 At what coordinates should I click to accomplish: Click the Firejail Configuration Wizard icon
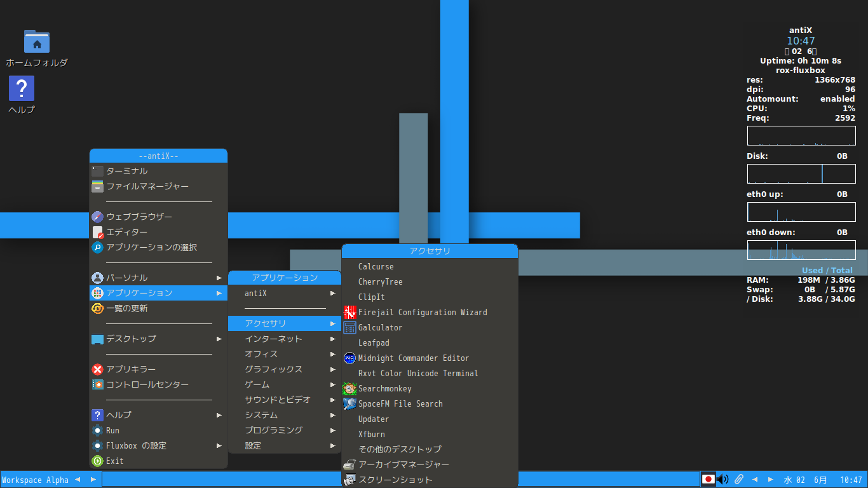[x=349, y=312]
